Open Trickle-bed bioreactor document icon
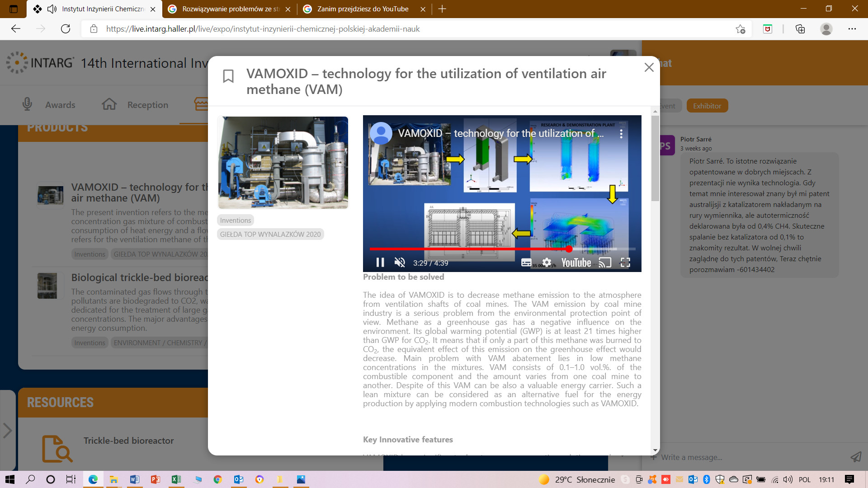868x488 pixels. pos(57,448)
